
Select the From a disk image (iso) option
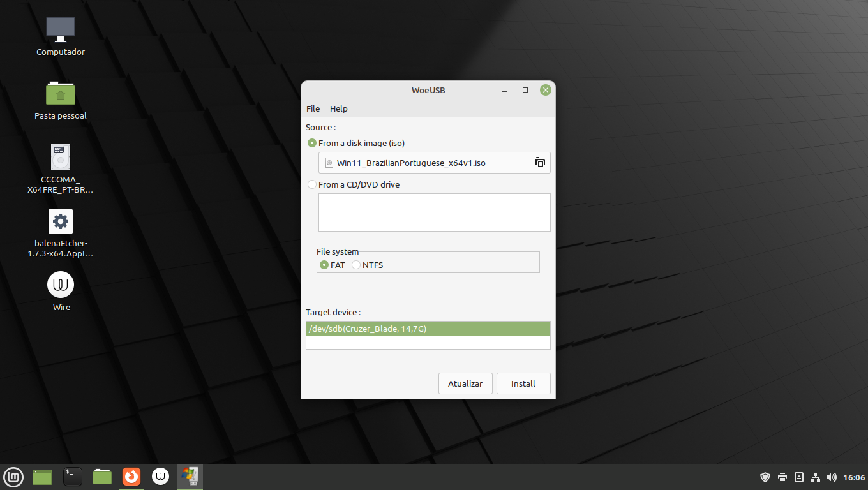click(356, 143)
